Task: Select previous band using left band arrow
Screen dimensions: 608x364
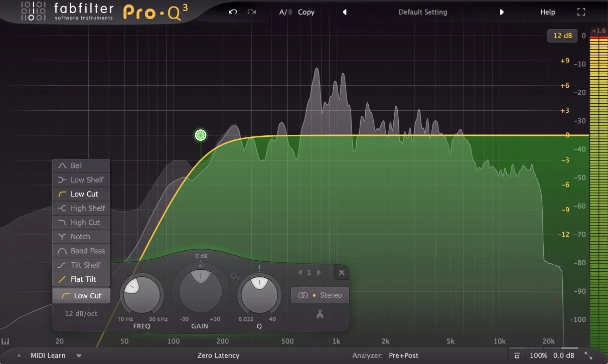Action: coord(300,272)
